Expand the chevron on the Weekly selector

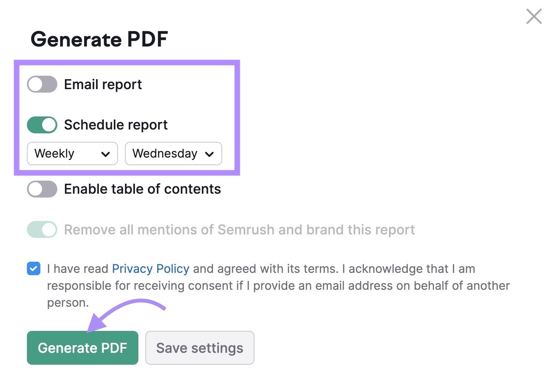[x=105, y=154]
